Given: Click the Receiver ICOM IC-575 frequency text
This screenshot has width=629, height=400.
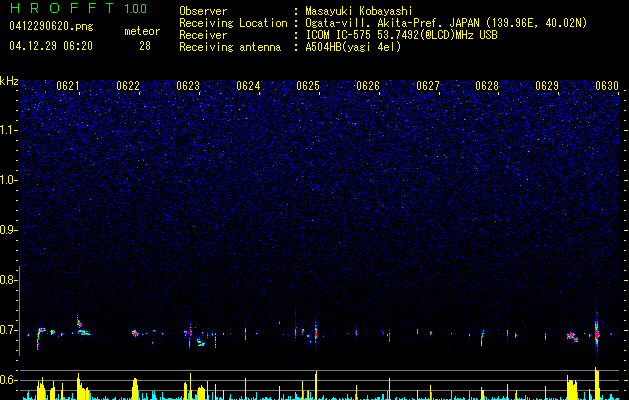Looking at the screenshot, I should (401, 35).
